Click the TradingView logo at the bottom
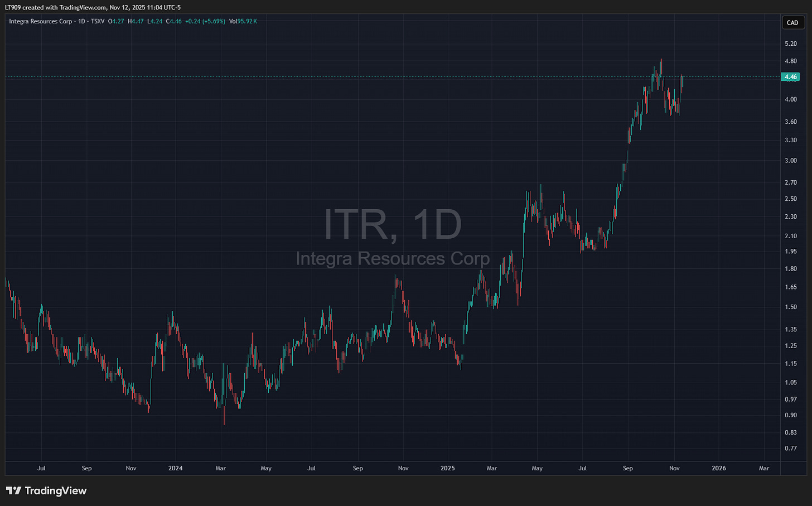Image resolution: width=812 pixels, height=506 pixels. [47, 491]
